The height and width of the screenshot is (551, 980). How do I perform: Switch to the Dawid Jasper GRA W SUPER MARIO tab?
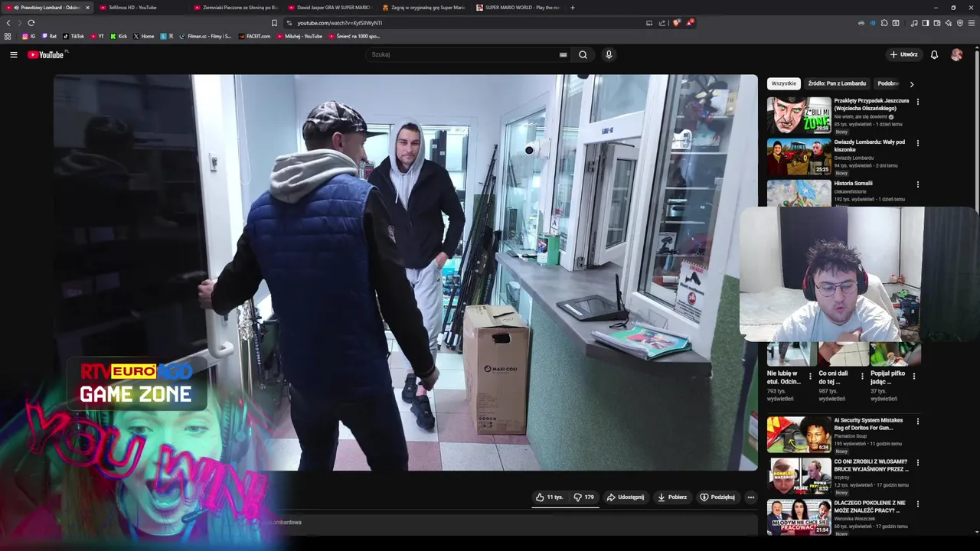329,8
